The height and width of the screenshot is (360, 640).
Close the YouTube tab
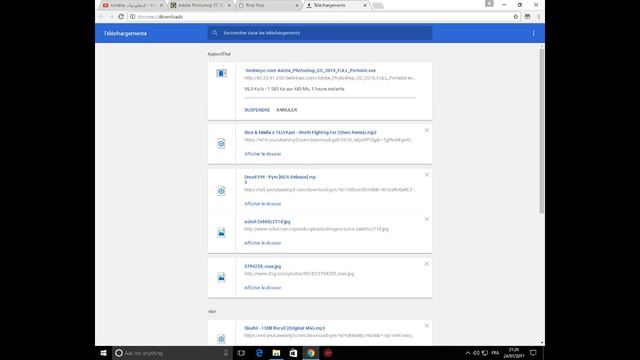click(162, 5)
